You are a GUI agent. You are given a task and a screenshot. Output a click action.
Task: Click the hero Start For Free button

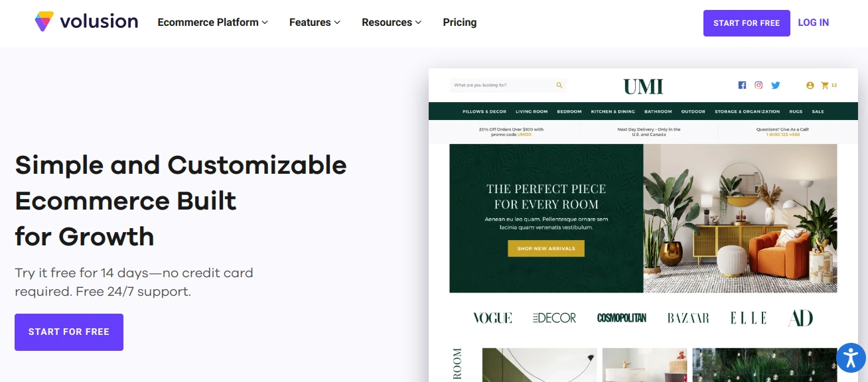(69, 332)
